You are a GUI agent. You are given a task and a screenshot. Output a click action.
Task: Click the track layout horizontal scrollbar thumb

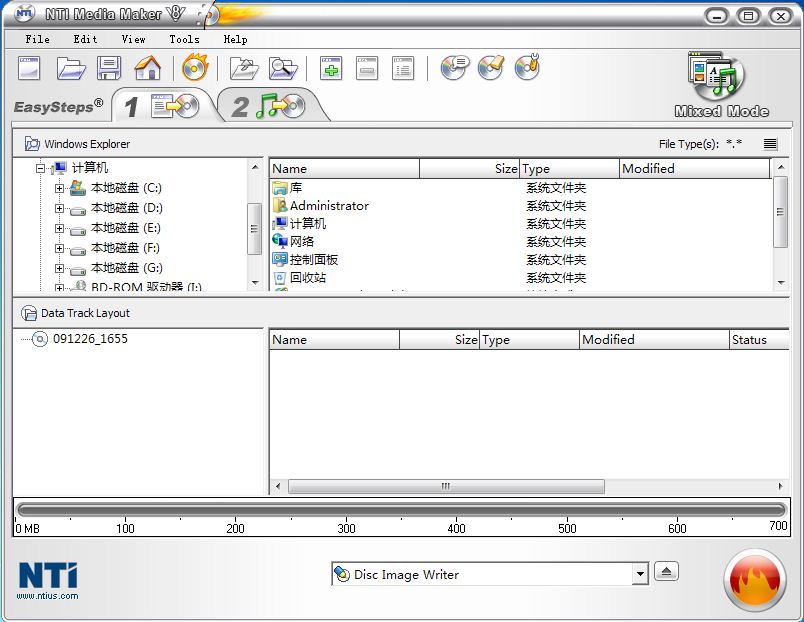446,486
